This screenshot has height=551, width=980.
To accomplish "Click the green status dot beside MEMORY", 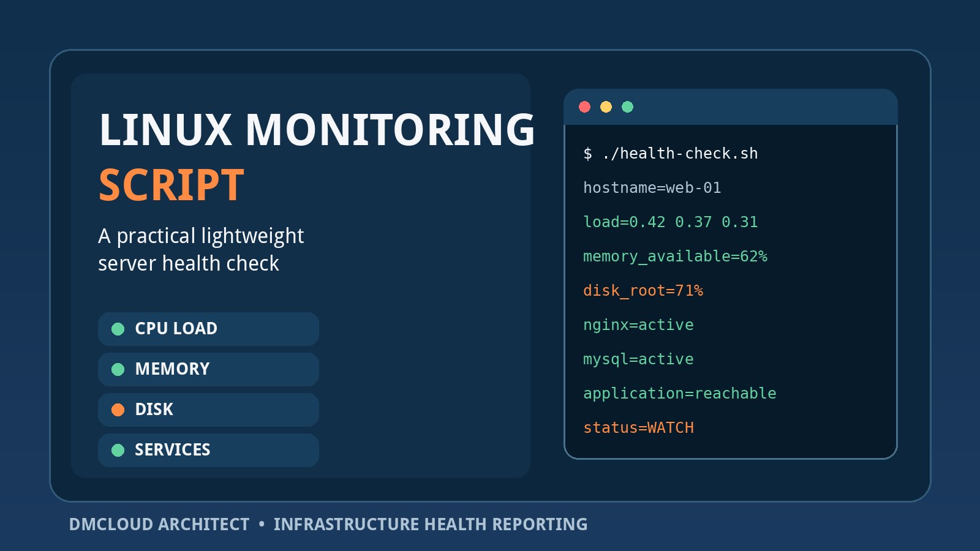I will point(118,370).
